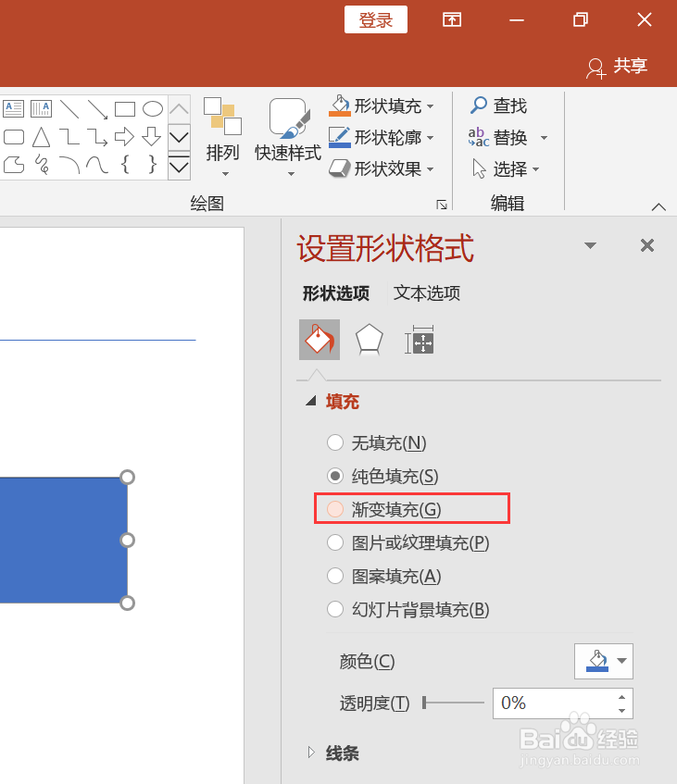Switch to Shape Options (形状选项) tab
677x784 pixels.
336,293
